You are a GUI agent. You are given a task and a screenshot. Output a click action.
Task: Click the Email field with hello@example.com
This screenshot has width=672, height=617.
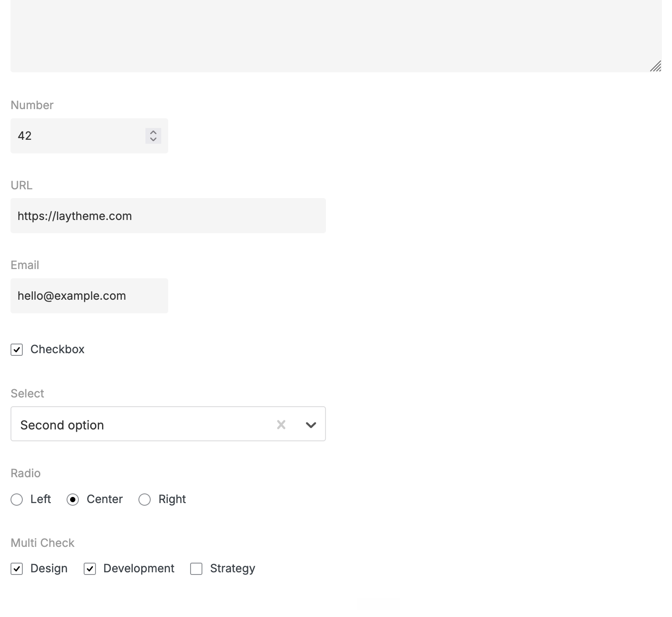(x=89, y=296)
